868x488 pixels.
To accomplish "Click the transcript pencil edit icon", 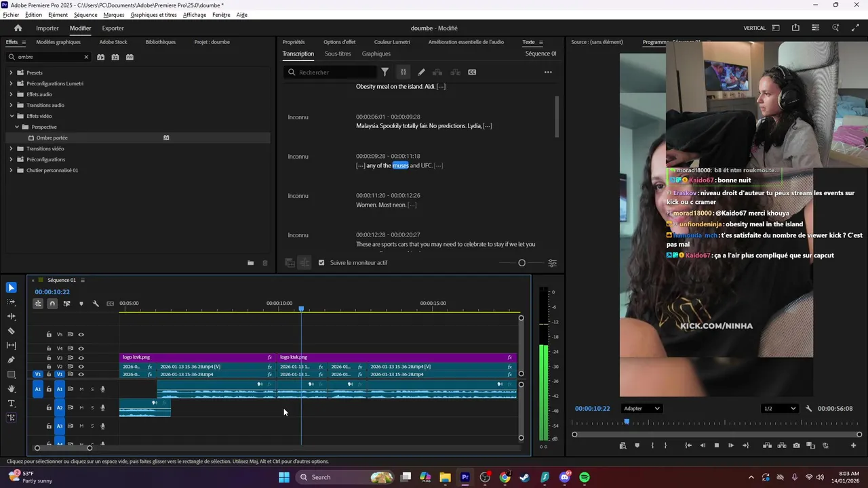I will click(x=421, y=72).
